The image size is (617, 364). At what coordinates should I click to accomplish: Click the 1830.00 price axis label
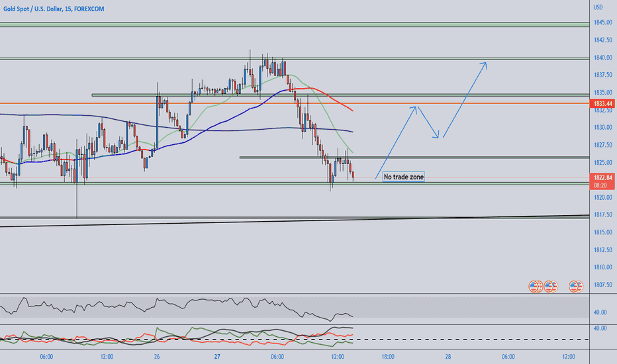[603, 127]
